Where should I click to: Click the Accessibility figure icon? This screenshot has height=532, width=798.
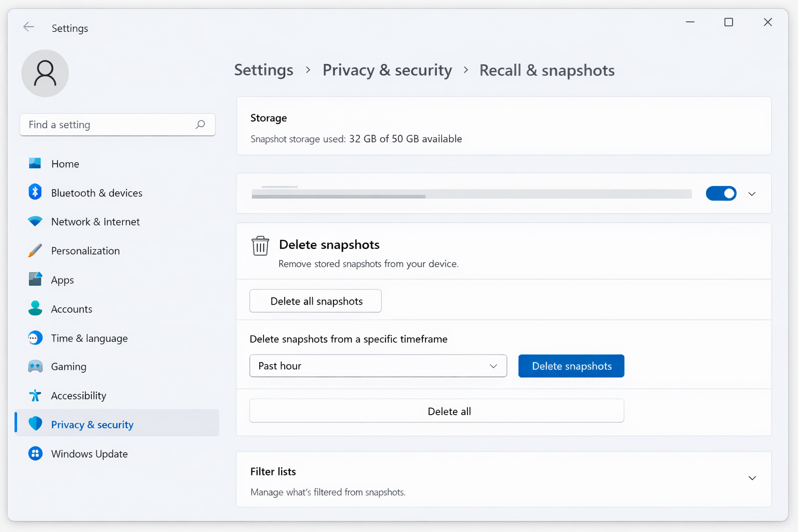coord(35,396)
